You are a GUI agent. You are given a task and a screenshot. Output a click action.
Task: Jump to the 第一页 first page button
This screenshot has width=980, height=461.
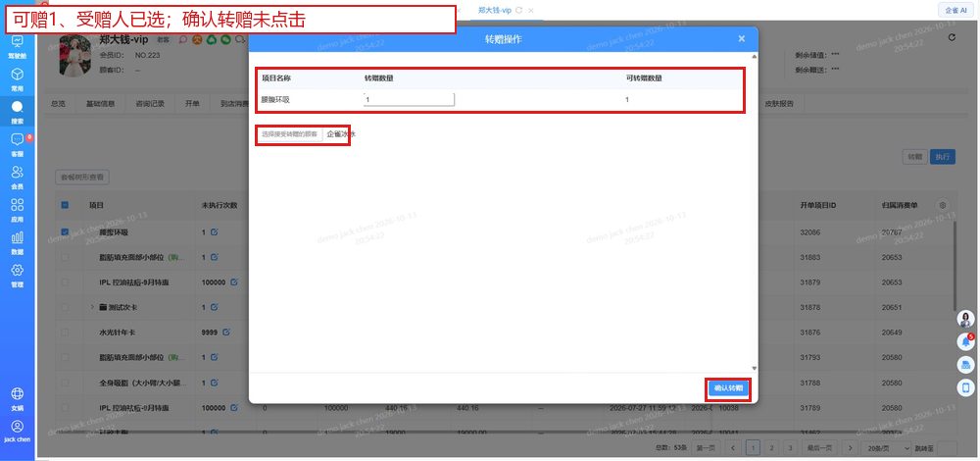pyautogui.click(x=705, y=448)
